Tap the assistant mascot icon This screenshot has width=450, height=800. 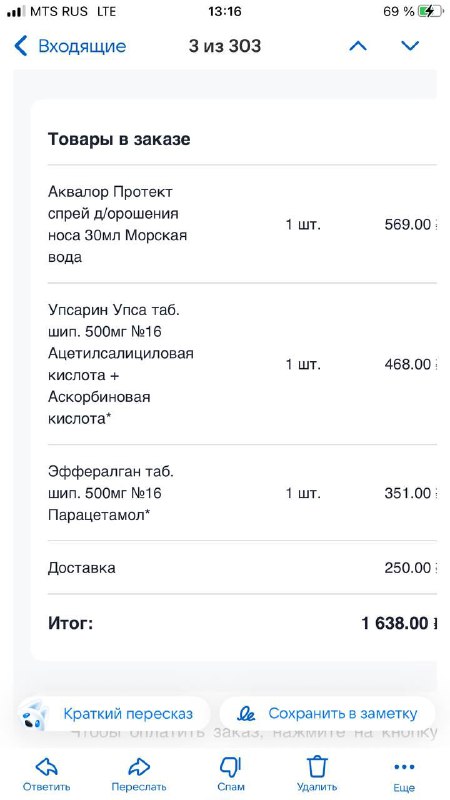click(x=35, y=715)
